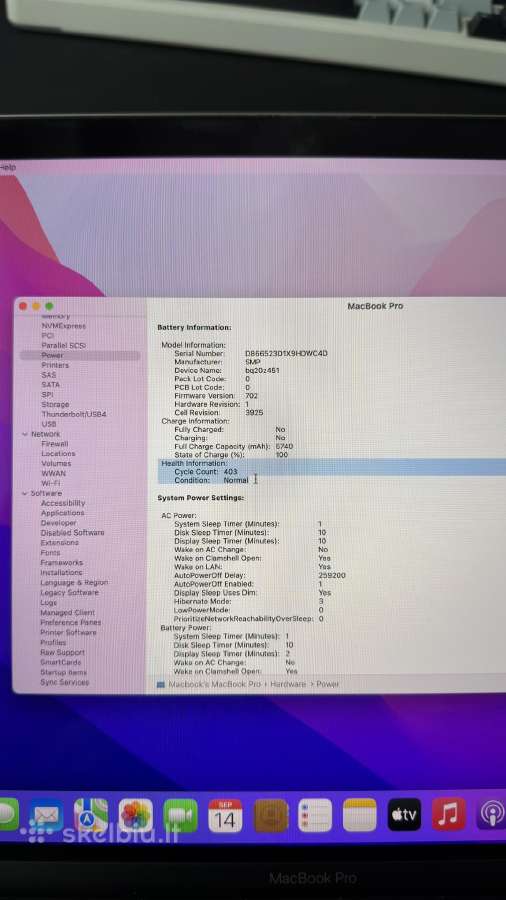
Task: Select Installations under Software
Action: coord(61,572)
